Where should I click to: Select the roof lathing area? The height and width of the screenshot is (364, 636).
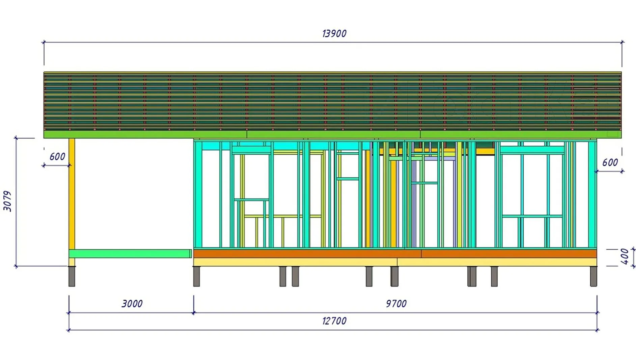(x=332, y=101)
